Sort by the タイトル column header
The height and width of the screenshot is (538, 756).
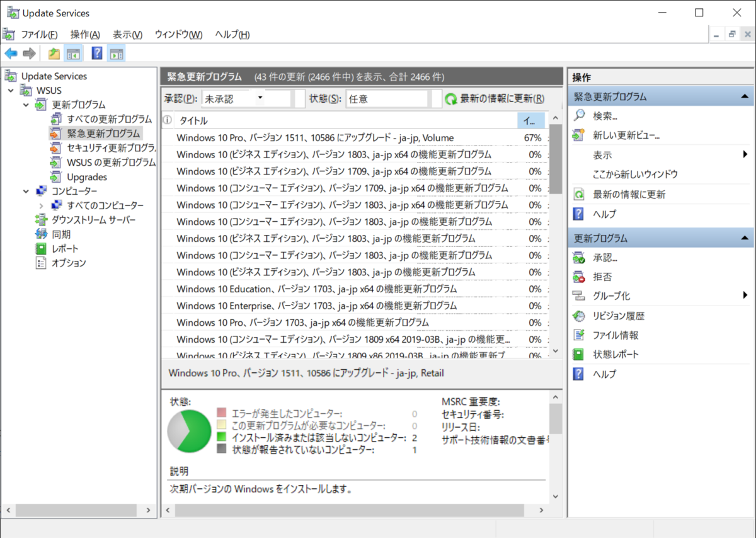click(345, 120)
